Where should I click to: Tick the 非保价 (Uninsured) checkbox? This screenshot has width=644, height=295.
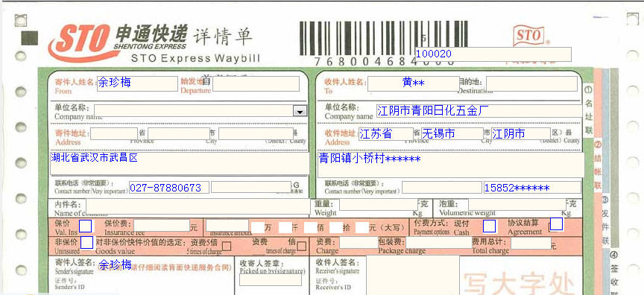[86, 243]
